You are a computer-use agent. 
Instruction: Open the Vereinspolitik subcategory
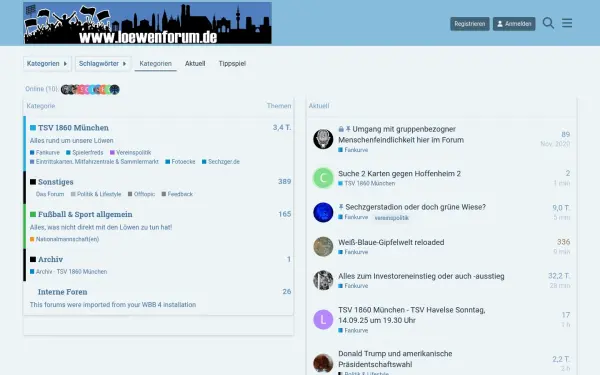point(130,152)
